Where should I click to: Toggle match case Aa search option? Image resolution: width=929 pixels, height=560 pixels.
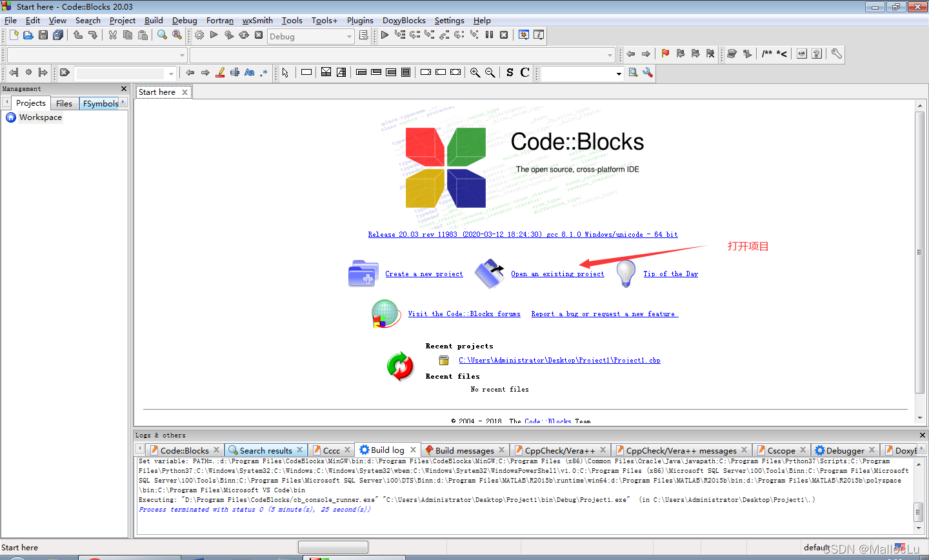tap(250, 73)
